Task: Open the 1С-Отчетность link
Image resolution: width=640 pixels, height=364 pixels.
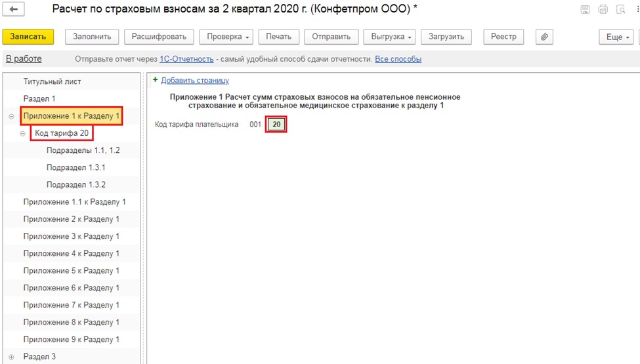Action: click(x=186, y=59)
